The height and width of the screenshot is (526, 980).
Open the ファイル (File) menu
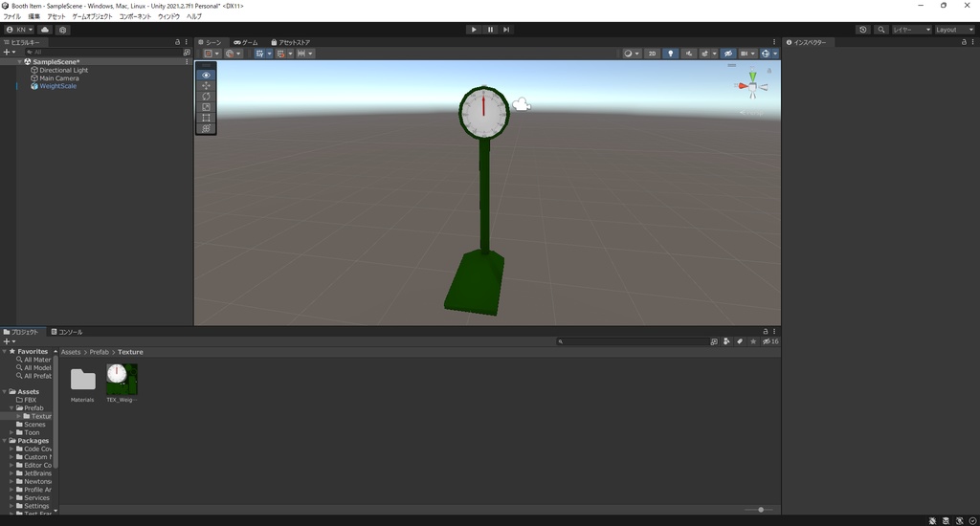tap(11, 16)
